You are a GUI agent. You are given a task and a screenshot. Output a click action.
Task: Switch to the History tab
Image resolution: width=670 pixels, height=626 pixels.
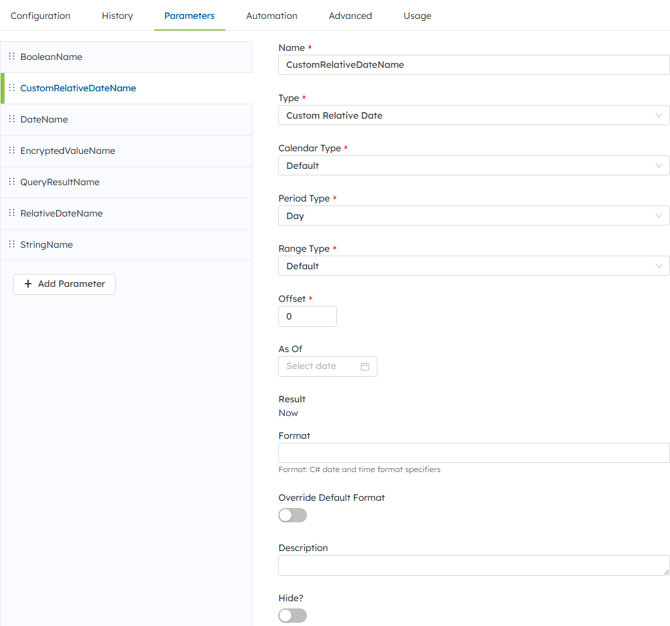118,16
